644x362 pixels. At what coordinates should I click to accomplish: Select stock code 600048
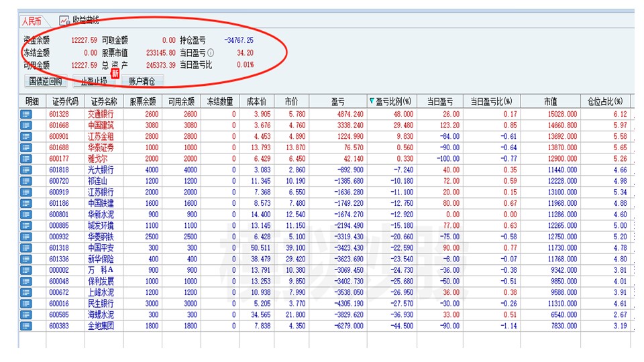tap(59, 281)
